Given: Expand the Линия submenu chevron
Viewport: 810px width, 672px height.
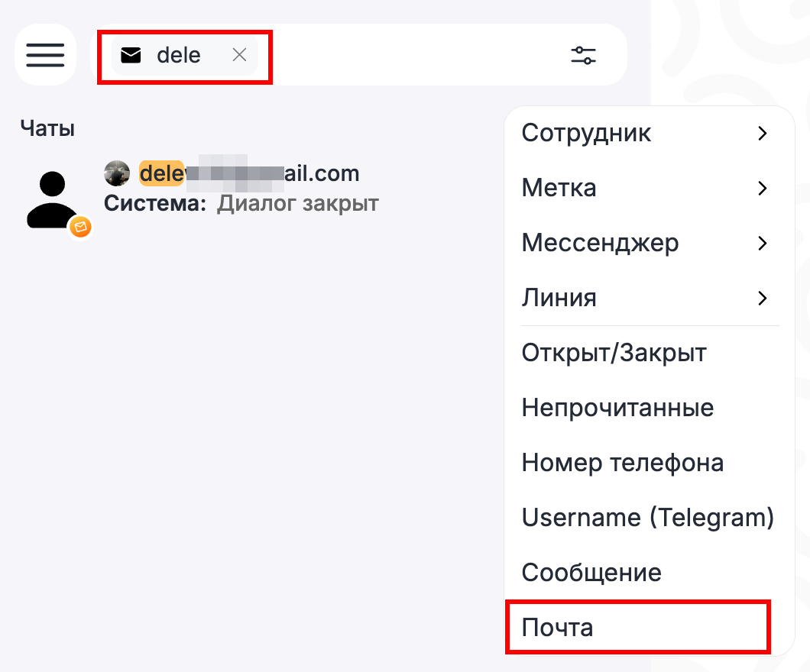Looking at the screenshot, I should (761, 298).
